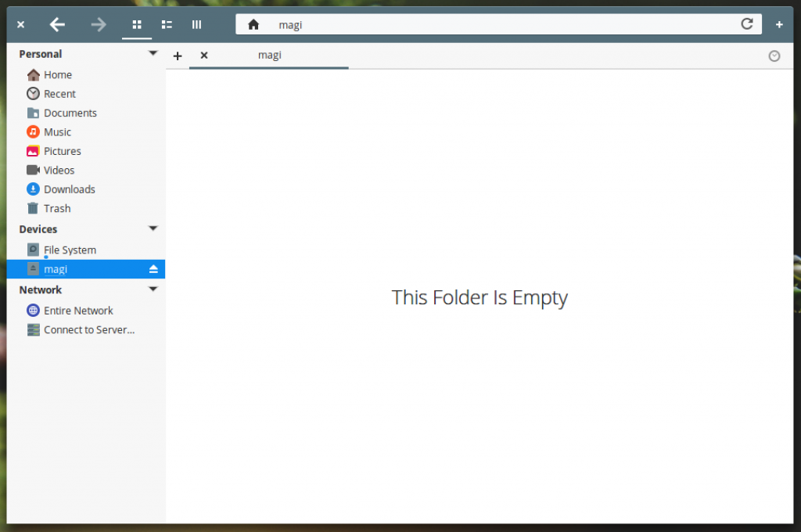
Task: Open the Downloads folder
Action: [x=68, y=189]
